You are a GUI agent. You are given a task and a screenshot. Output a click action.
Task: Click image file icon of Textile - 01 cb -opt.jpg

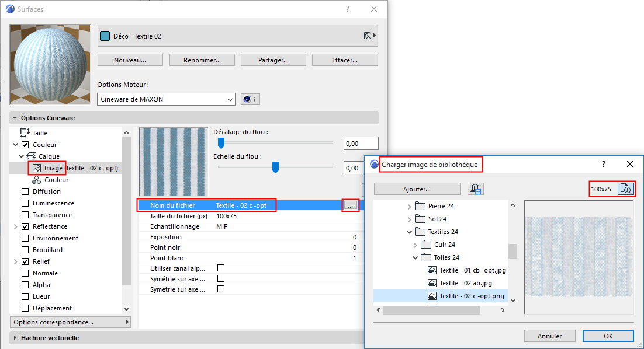point(432,270)
